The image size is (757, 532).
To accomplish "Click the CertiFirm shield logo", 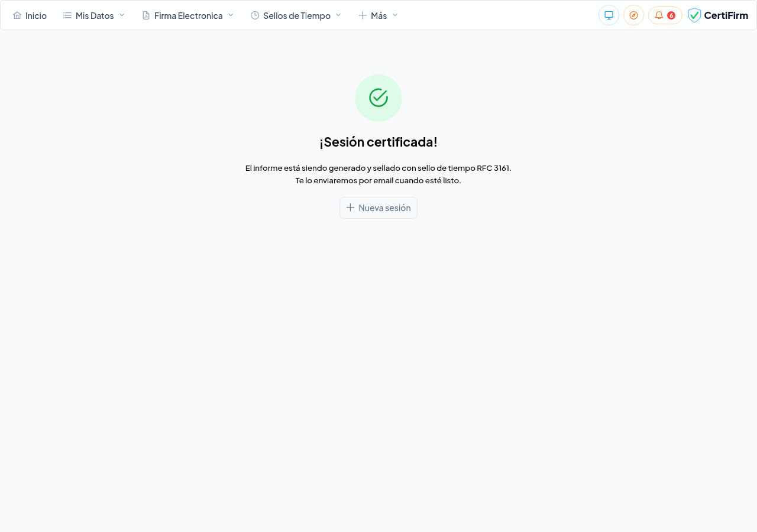I will pos(694,15).
